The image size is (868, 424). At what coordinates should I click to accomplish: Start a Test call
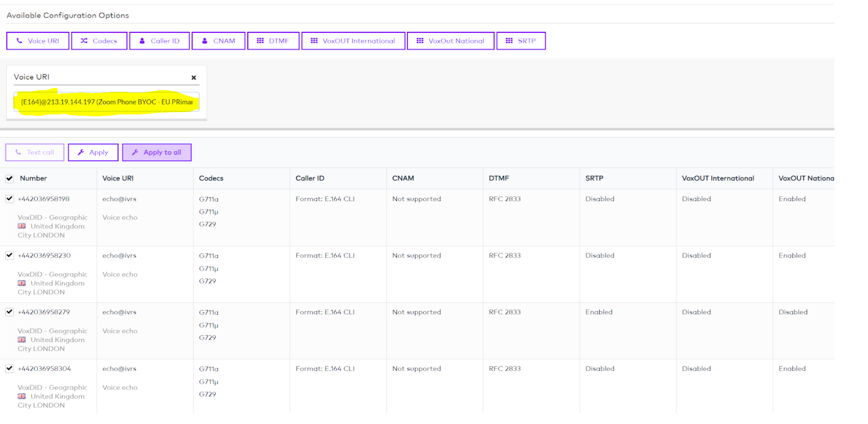(35, 153)
